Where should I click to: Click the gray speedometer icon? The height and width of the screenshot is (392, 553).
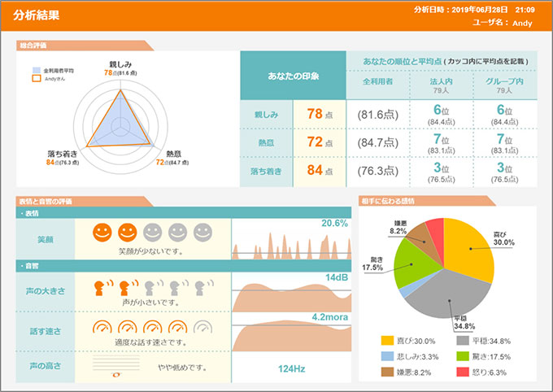(202, 329)
